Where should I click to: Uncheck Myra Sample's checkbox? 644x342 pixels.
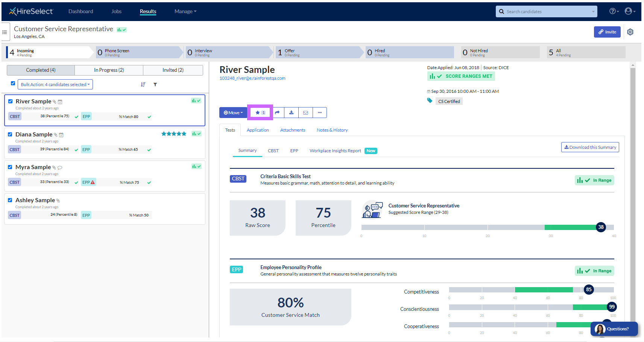pos(10,167)
